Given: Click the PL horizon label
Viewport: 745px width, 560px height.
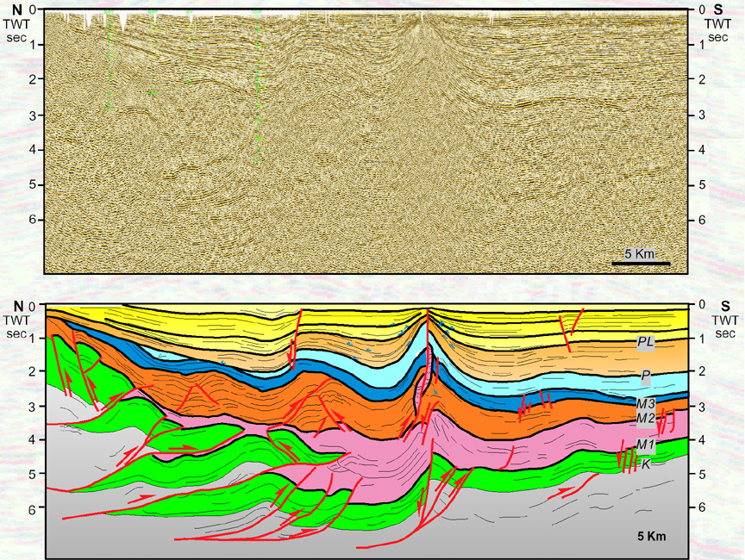Looking at the screenshot, I should [646, 342].
